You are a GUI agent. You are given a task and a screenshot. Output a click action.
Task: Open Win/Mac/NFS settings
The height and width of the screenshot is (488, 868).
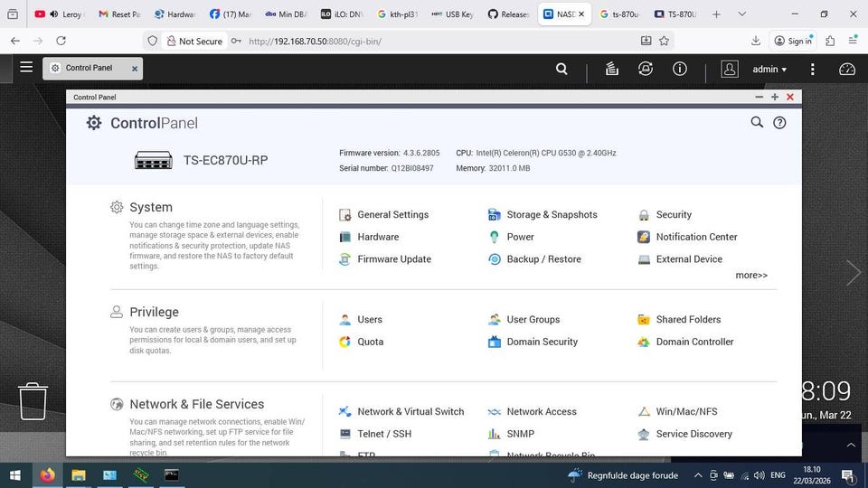pyautogui.click(x=677, y=412)
